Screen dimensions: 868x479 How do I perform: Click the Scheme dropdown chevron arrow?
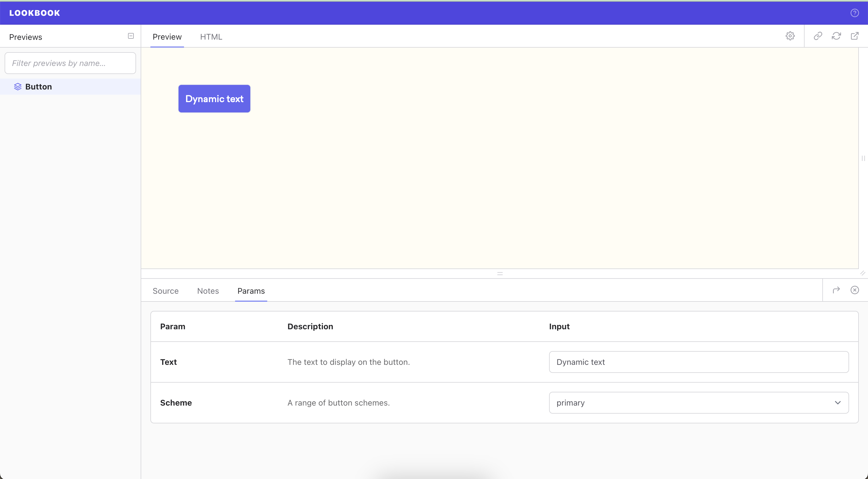tap(838, 403)
